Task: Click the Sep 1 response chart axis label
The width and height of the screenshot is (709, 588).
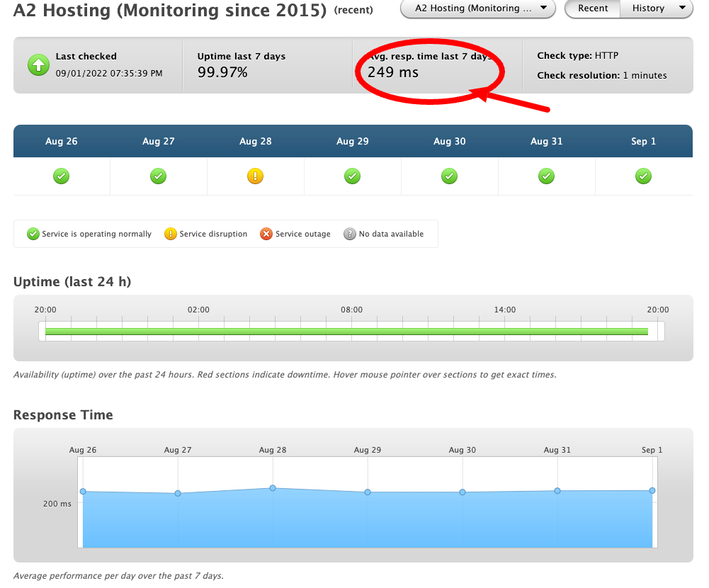Action: [x=652, y=450]
